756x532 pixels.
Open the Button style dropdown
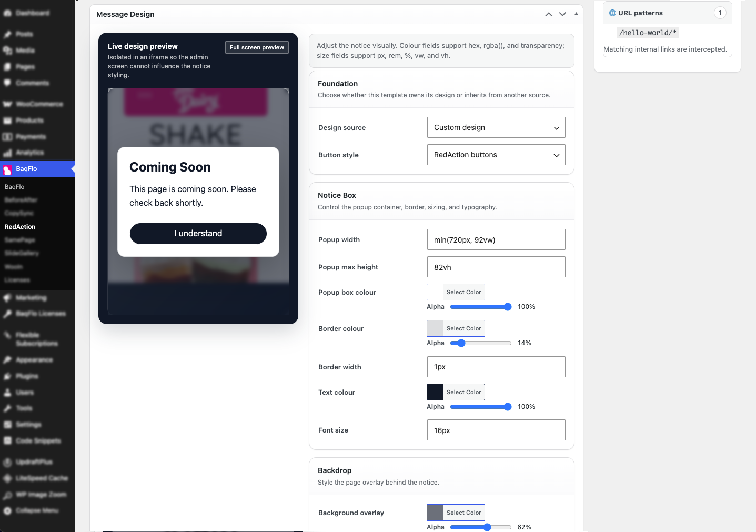click(496, 155)
